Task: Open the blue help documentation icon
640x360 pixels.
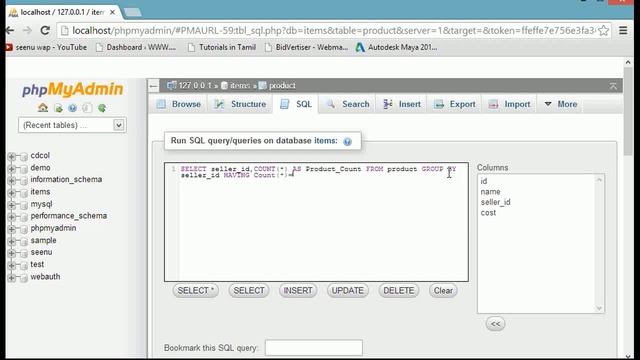Action: click(72, 108)
